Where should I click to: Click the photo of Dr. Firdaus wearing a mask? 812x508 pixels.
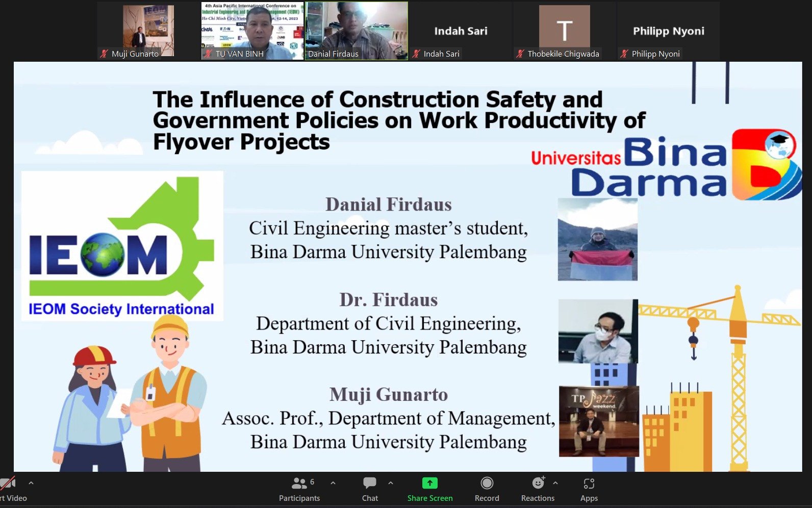coord(598,331)
